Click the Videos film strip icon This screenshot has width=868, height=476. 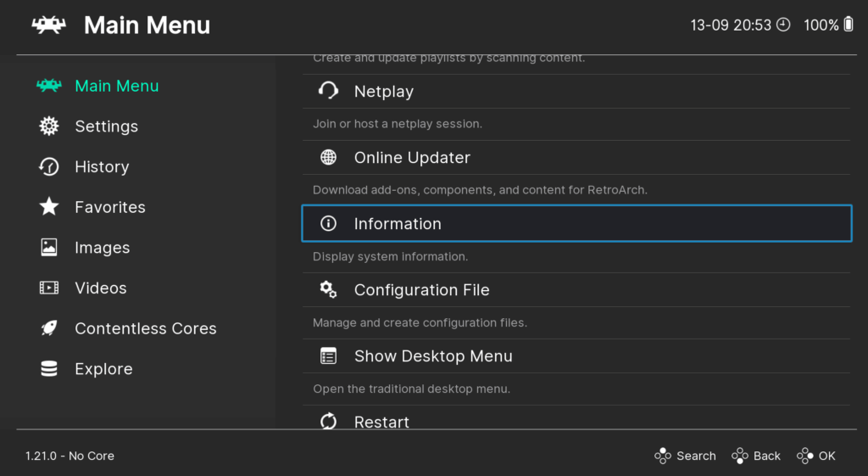click(x=49, y=288)
